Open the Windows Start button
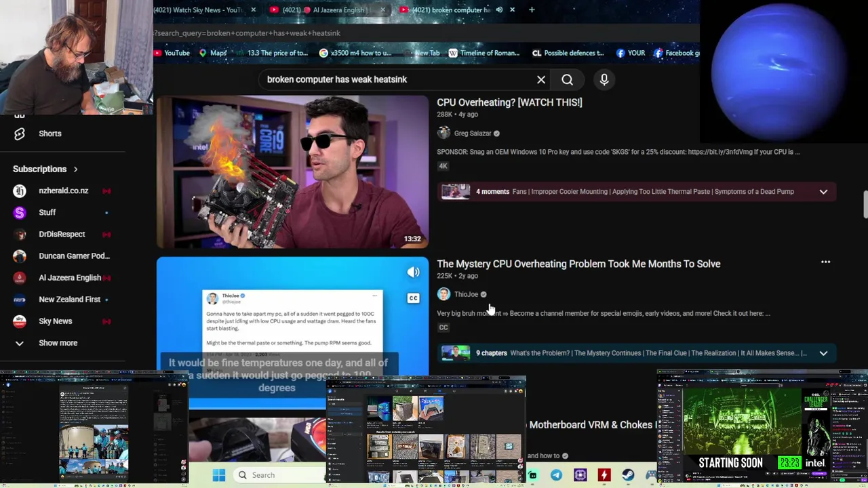The height and width of the screenshot is (488, 868). (218, 475)
